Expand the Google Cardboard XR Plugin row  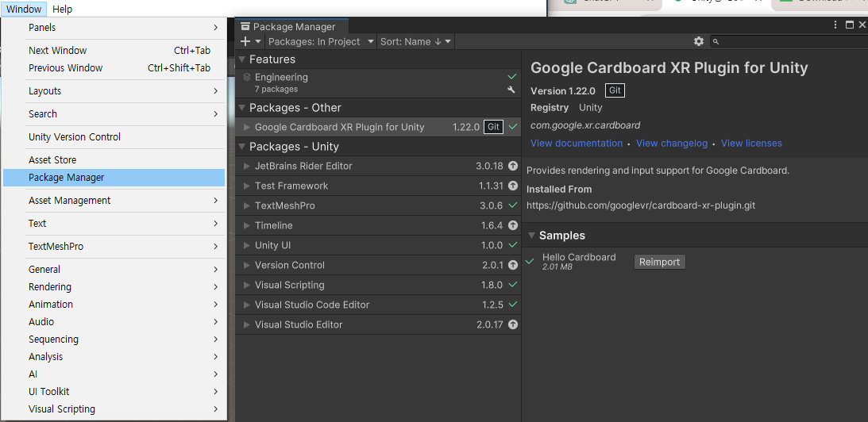point(247,127)
